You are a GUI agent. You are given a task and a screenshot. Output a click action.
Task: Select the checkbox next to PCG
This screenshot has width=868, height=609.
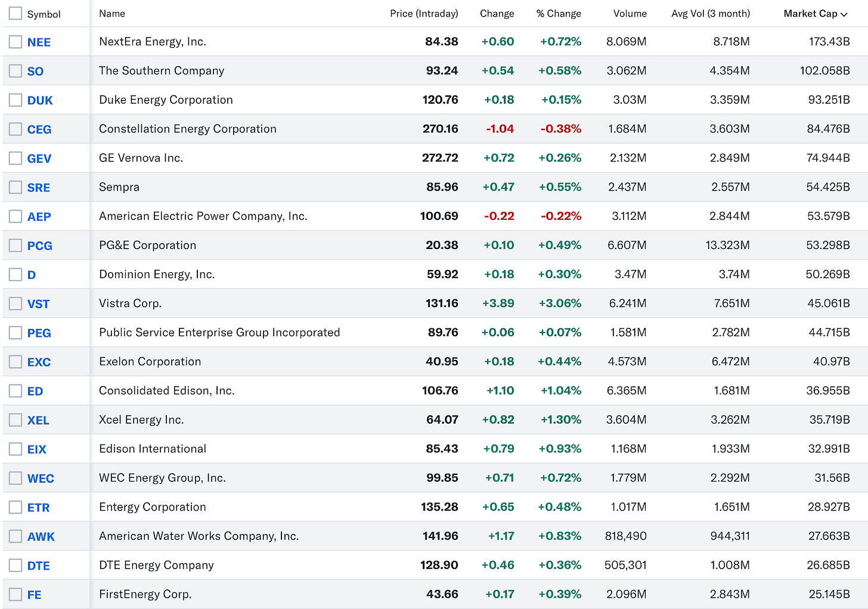pyautogui.click(x=15, y=245)
